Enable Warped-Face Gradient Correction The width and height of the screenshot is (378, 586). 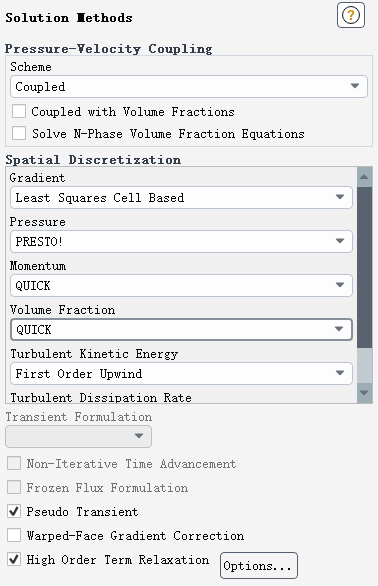pyautogui.click(x=14, y=535)
